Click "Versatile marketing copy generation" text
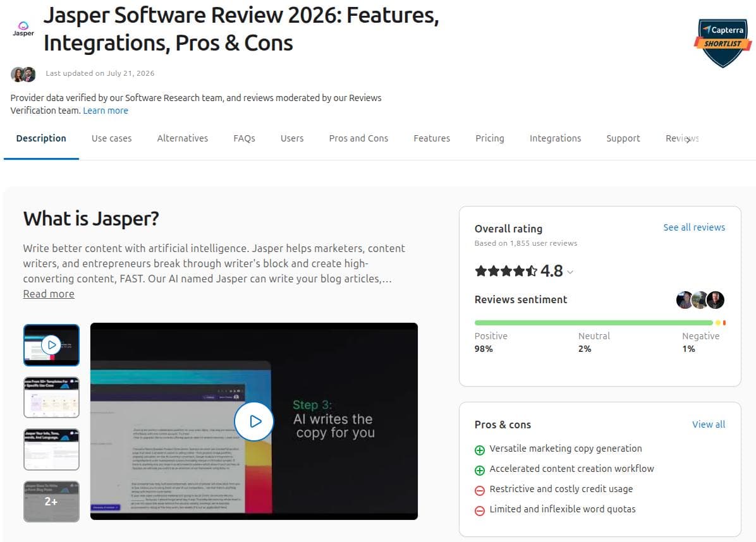This screenshot has width=756, height=542. (566, 449)
